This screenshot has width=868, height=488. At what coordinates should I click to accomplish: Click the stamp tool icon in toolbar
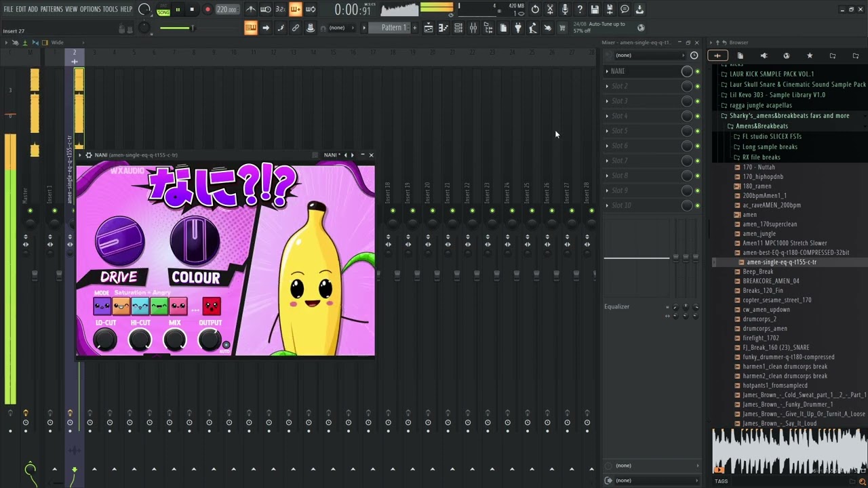(311, 28)
